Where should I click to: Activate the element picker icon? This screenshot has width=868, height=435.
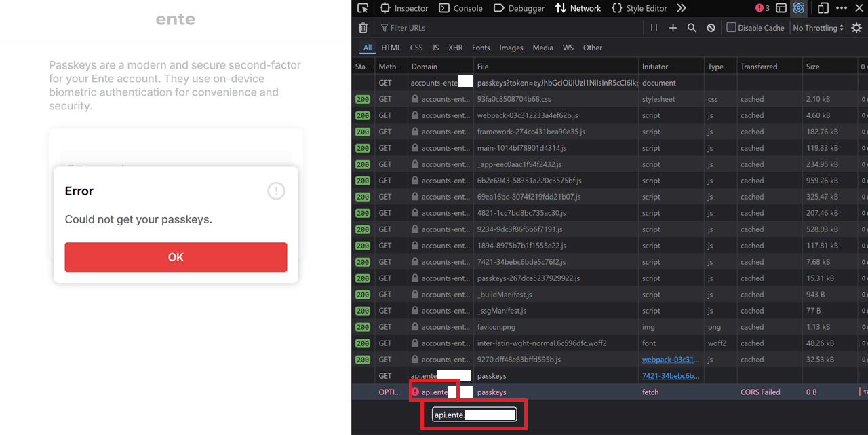click(x=363, y=8)
